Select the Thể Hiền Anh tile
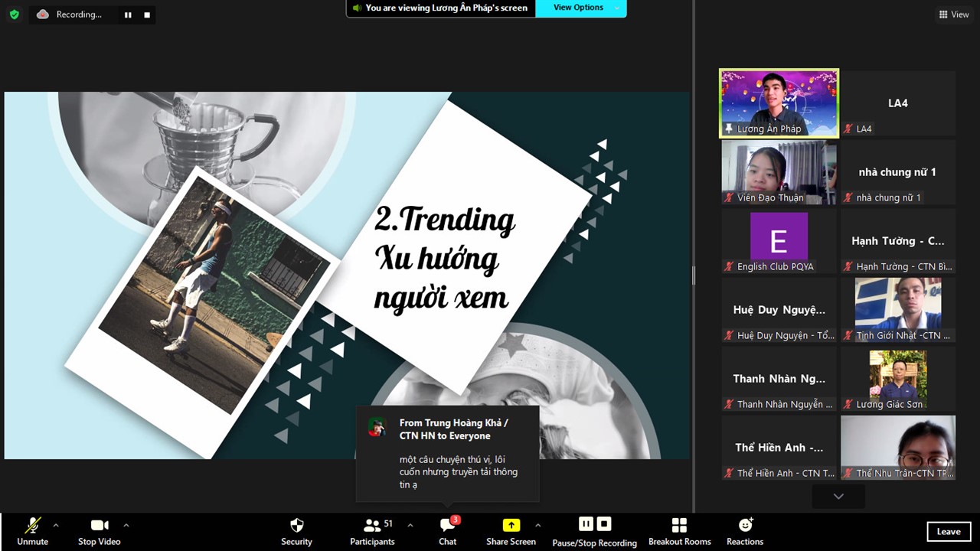Viewport: 980px width, 551px height. (x=779, y=448)
